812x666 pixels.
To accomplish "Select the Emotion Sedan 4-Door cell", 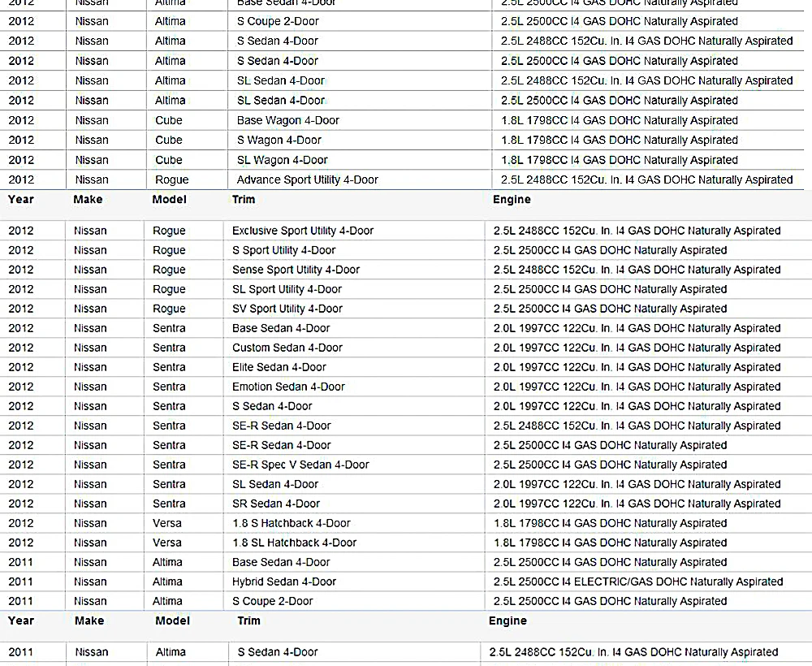I will click(354, 387).
